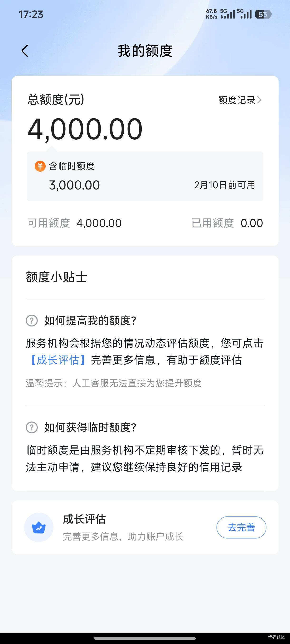This screenshot has height=644, width=290.
Task: Tap the 成长评估 card title
Action: tap(84, 519)
